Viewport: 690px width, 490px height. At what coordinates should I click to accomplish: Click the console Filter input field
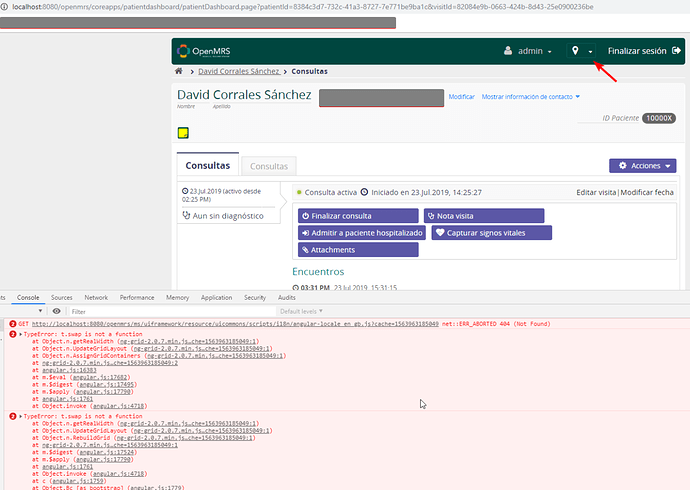pyautogui.click(x=172, y=311)
